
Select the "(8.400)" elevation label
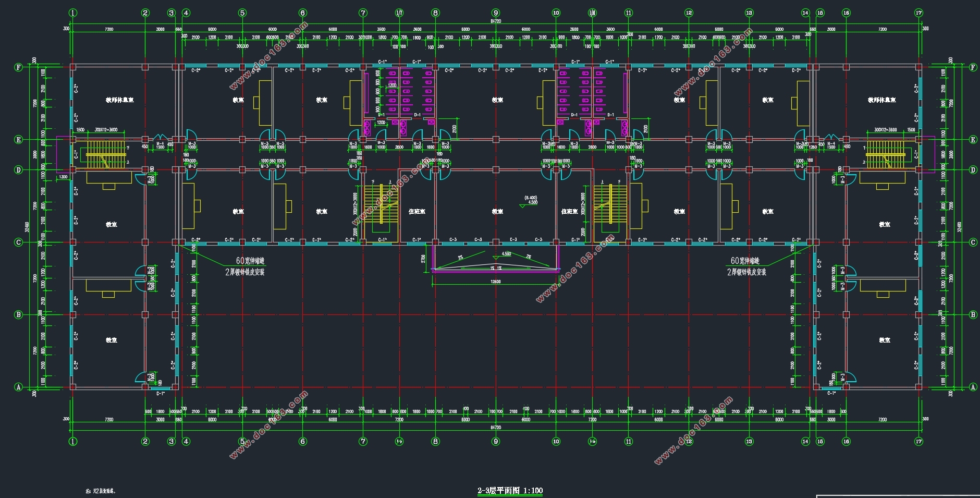(x=531, y=198)
